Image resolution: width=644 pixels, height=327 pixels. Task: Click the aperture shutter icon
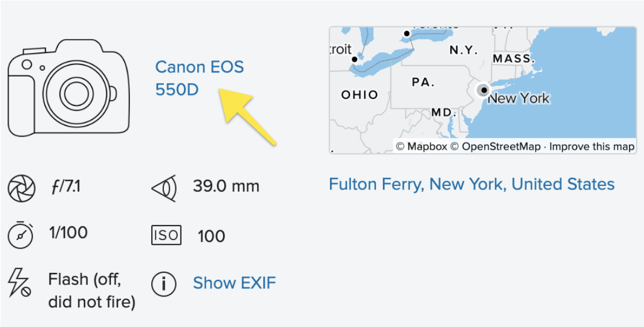(x=20, y=187)
